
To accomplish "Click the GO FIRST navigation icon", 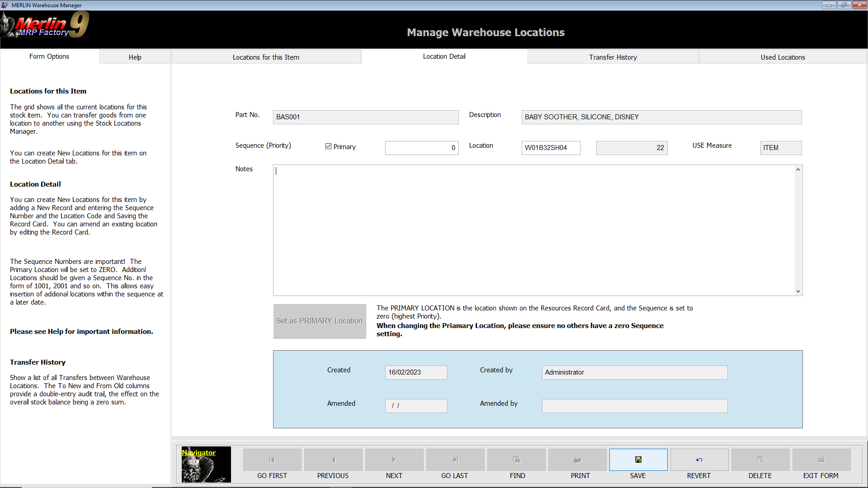I will coord(272,460).
